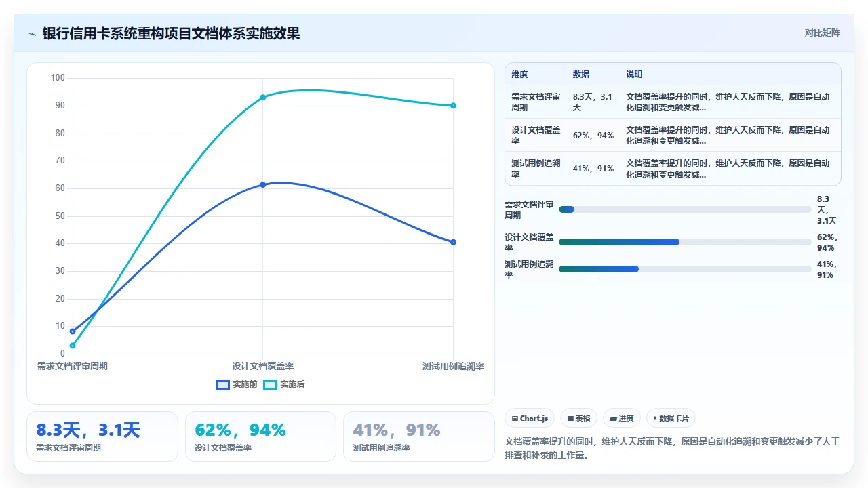Click 实施后 data point at 测试用例追溯率
Screen dimensions: 868x488
[453, 106]
